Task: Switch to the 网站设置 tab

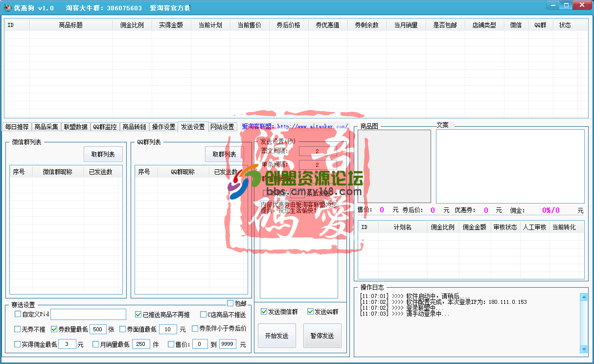Action: point(222,127)
